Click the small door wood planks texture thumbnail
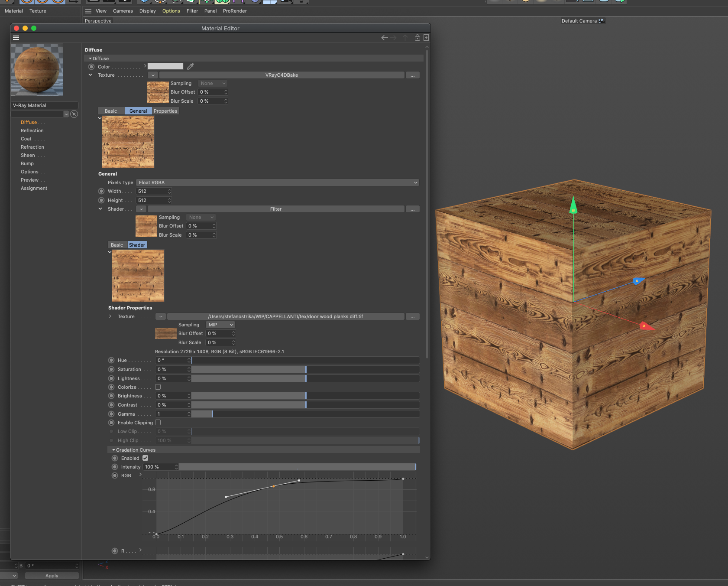The width and height of the screenshot is (728, 586). [166, 334]
